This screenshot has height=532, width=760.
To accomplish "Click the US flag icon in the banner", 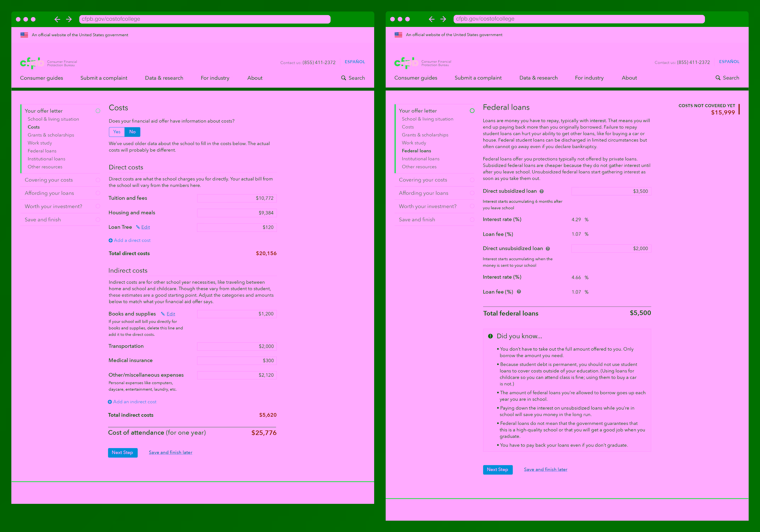I will [24, 34].
